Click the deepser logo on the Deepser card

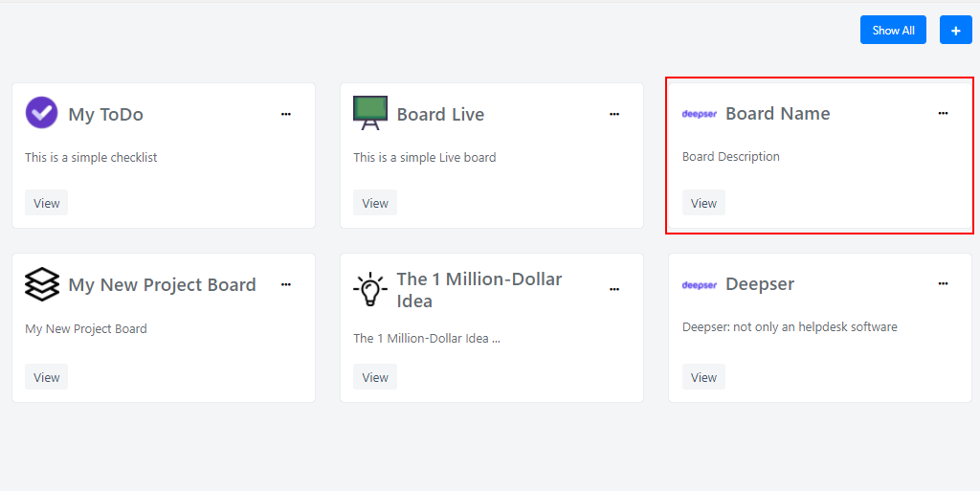click(x=700, y=285)
